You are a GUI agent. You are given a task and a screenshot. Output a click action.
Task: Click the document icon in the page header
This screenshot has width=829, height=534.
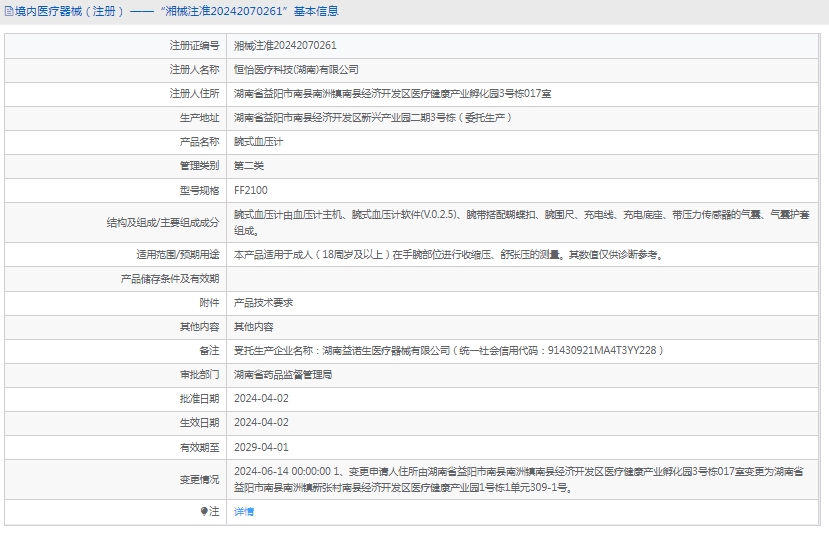click(8, 12)
